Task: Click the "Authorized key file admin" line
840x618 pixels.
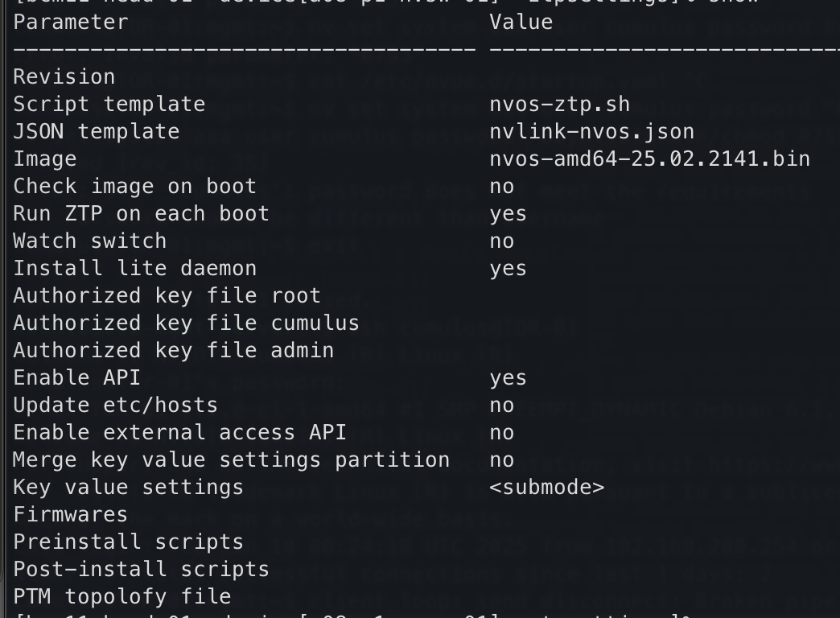Action: pos(173,351)
